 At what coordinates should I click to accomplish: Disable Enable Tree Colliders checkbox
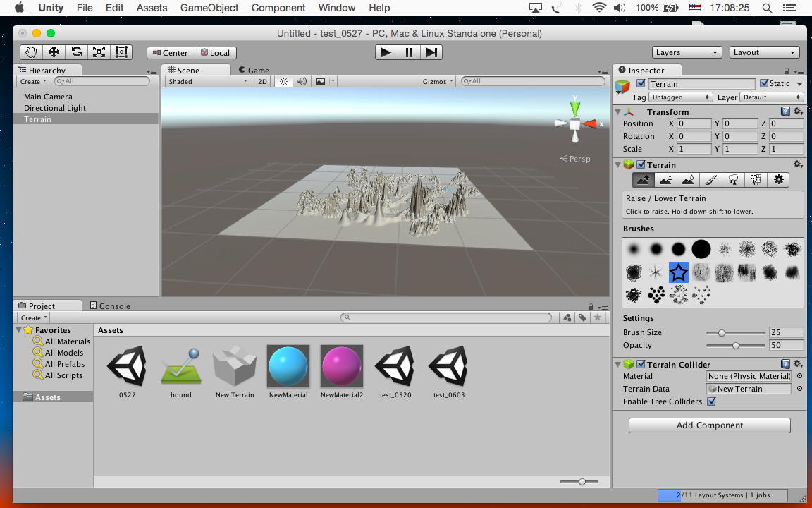[711, 401]
